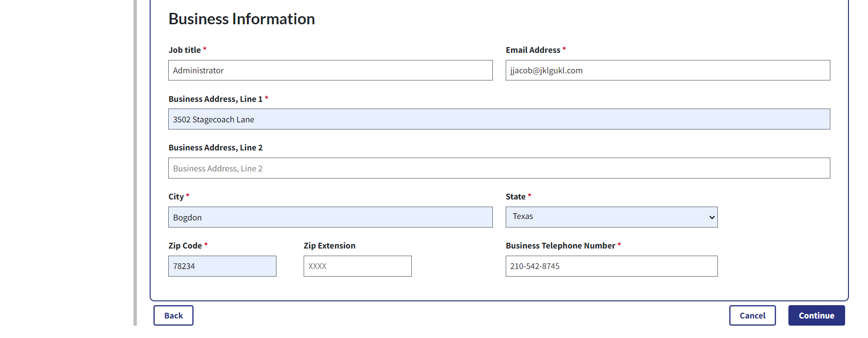This screenshot has width=868, height=338.
Task: Click the Zip Extension label
Action: (329, 246)
